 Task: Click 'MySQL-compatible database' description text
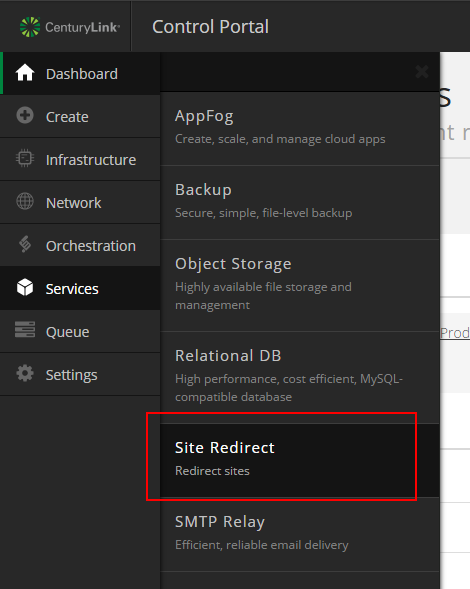tap(289, 388)
